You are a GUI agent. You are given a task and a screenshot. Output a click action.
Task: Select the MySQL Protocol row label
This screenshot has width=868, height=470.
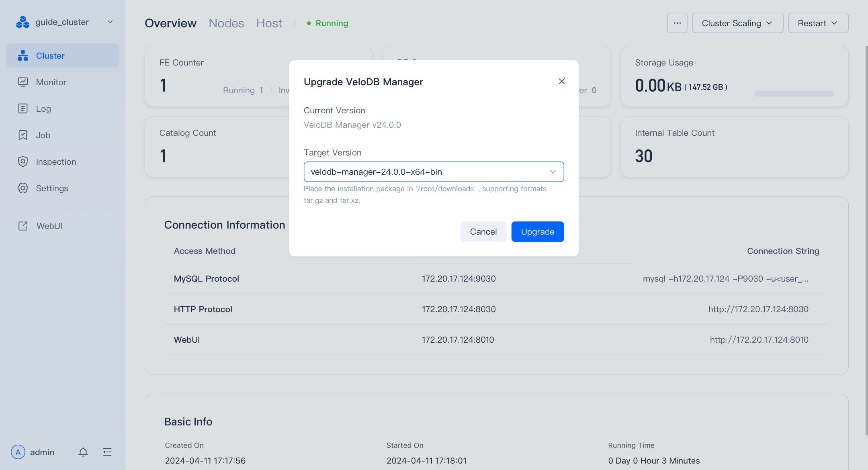pos(206,279)
